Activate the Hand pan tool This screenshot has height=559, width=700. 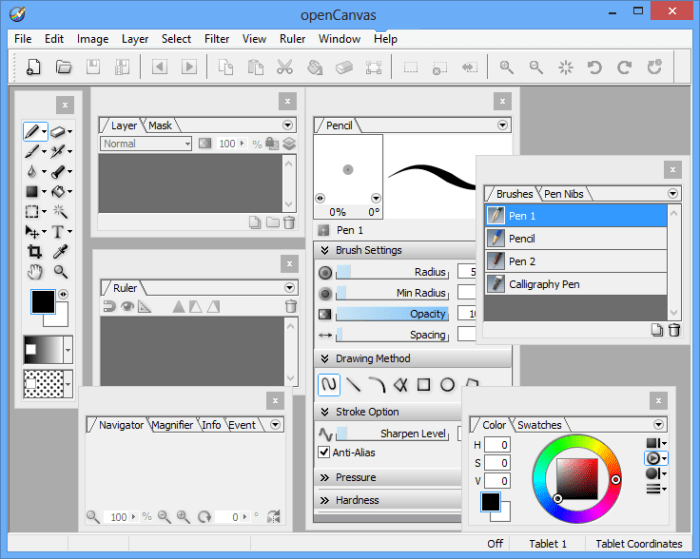(x=34, y=272)
